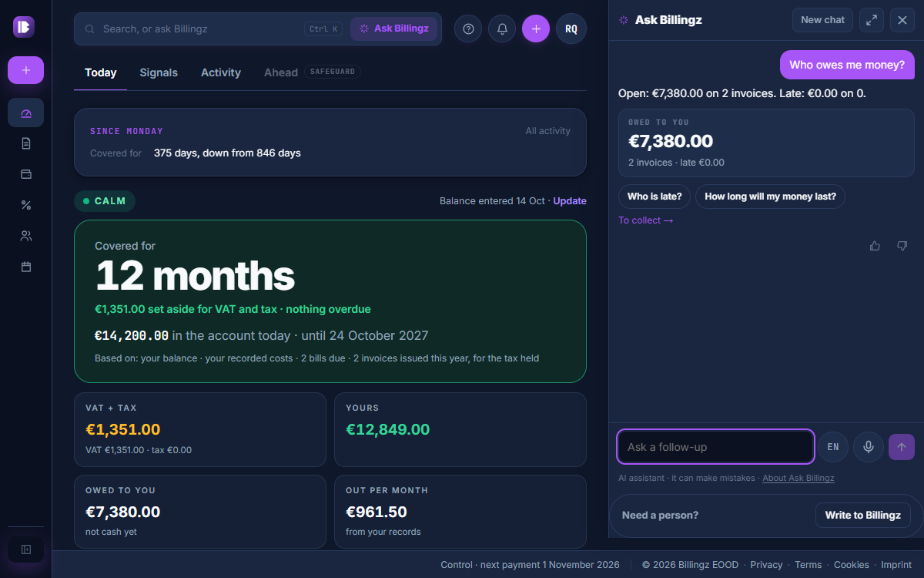
Task: Open notifications bell icon
Action: (x=502, y=29)
